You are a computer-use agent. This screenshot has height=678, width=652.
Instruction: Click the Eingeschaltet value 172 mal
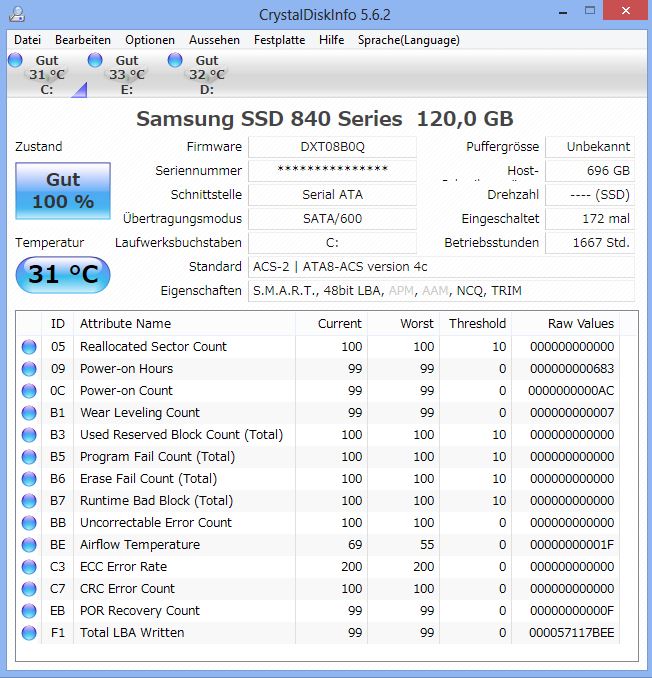[590, 219]
